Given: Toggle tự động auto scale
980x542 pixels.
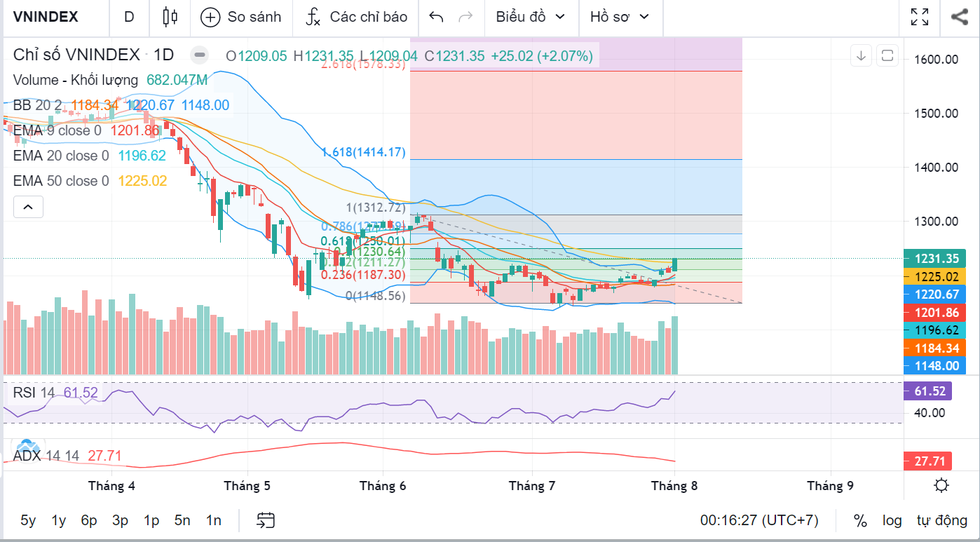Looking at the screenshot, I should click(x=942, y=520).
